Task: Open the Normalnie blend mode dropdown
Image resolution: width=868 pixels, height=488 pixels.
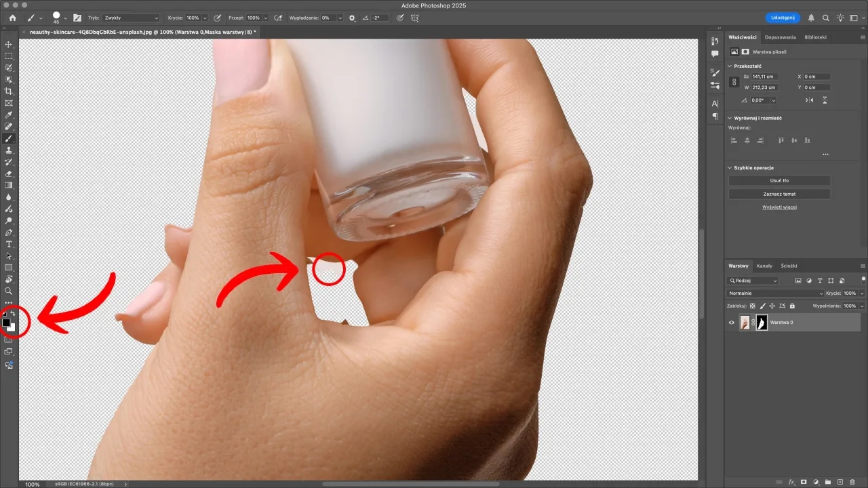Action: pos(773,293)
